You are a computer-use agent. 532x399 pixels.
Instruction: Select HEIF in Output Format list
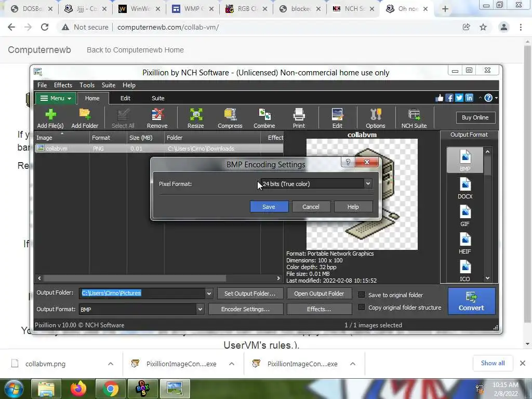(465, 244)
